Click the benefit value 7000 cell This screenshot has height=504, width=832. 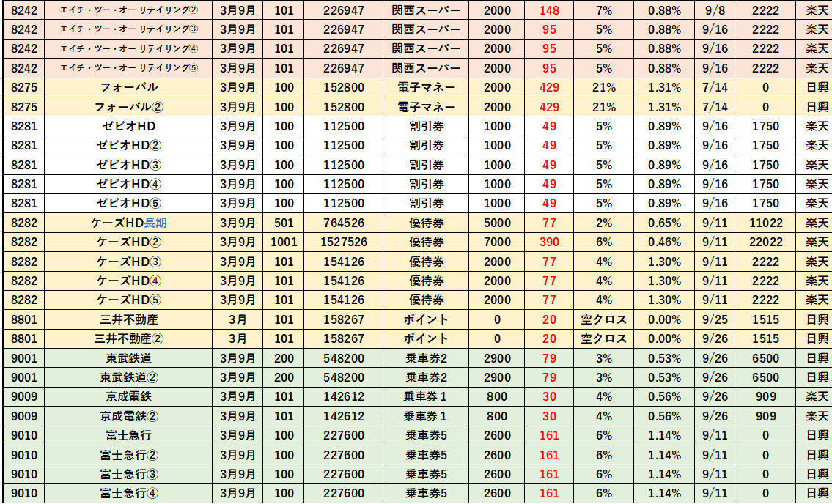click(x=498, y=242)
